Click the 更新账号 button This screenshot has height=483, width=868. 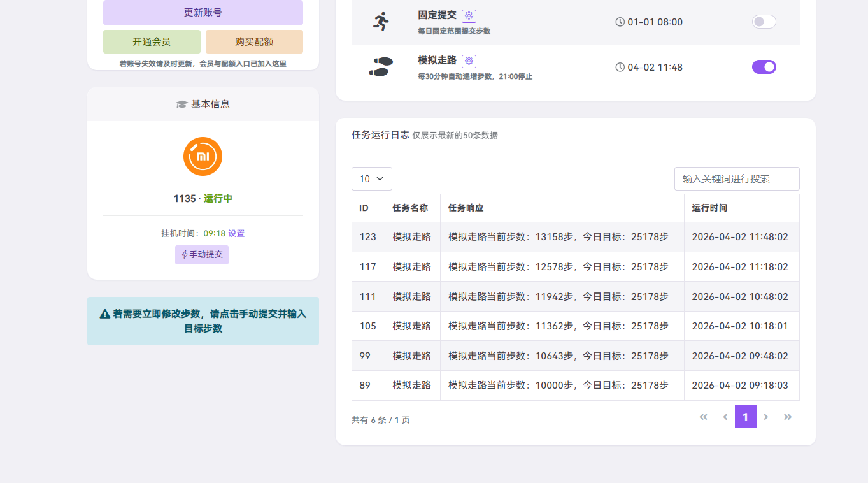pos(203,13)
